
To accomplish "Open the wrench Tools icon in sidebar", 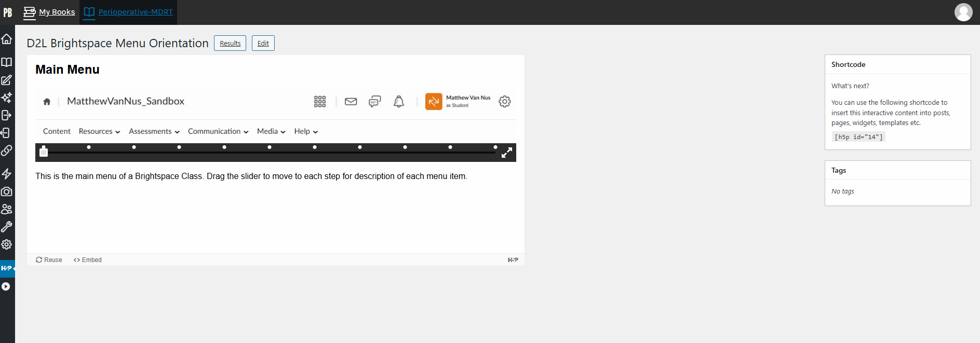I will 7,227.
